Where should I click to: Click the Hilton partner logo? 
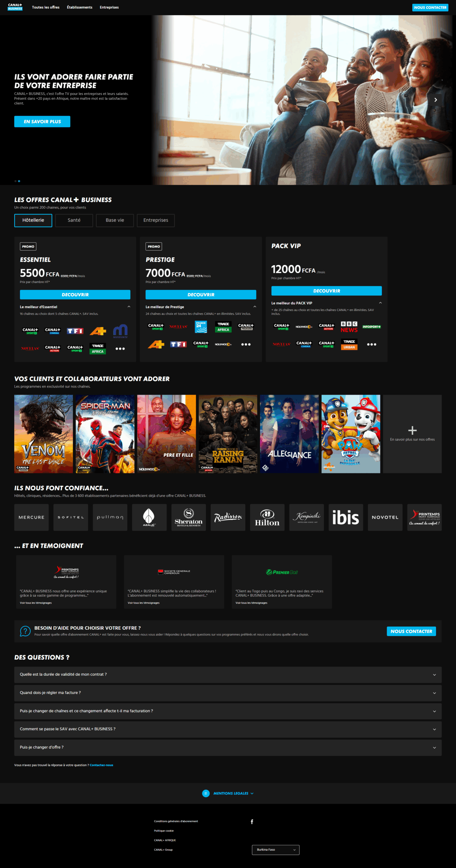(267, 517)
